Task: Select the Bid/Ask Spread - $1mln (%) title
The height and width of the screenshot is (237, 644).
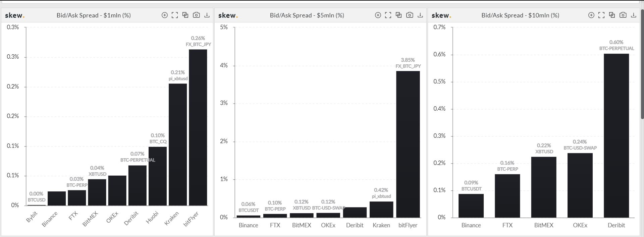Action: (x=94, y=15)
